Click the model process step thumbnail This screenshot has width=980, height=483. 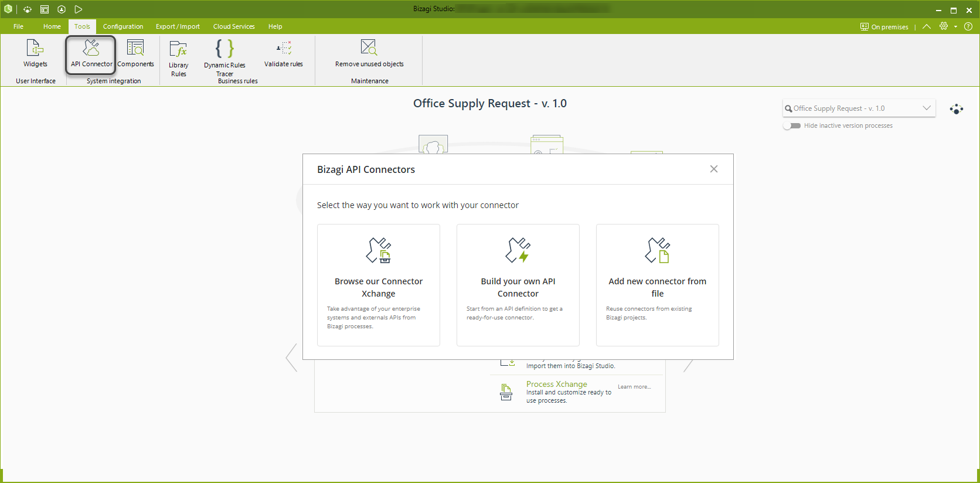(433, 144)
